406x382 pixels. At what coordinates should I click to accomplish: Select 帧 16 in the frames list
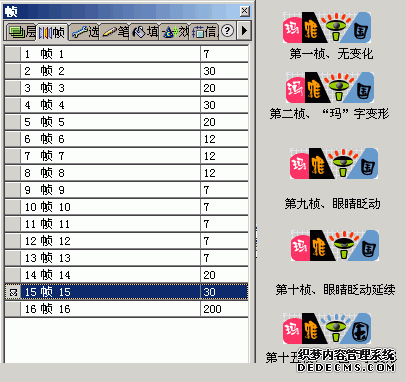pyautogui.click(x=110, y=309)
